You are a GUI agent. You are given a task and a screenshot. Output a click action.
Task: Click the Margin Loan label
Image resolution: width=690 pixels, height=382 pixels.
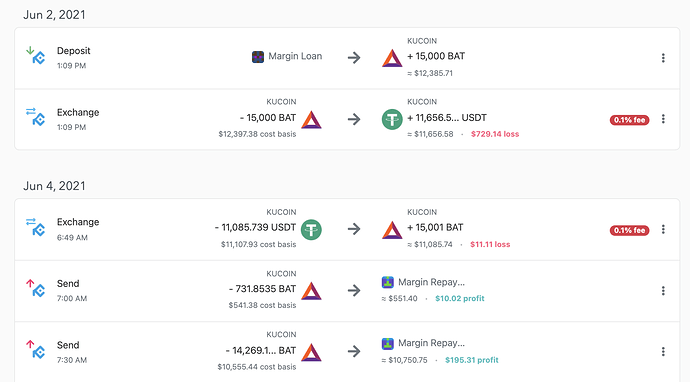click(x=295, y=56)
